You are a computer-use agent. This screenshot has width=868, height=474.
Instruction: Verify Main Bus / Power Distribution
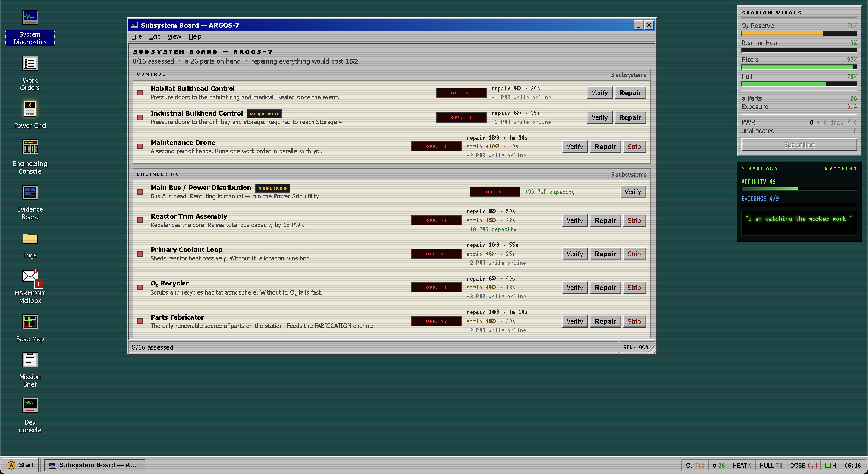633,192
